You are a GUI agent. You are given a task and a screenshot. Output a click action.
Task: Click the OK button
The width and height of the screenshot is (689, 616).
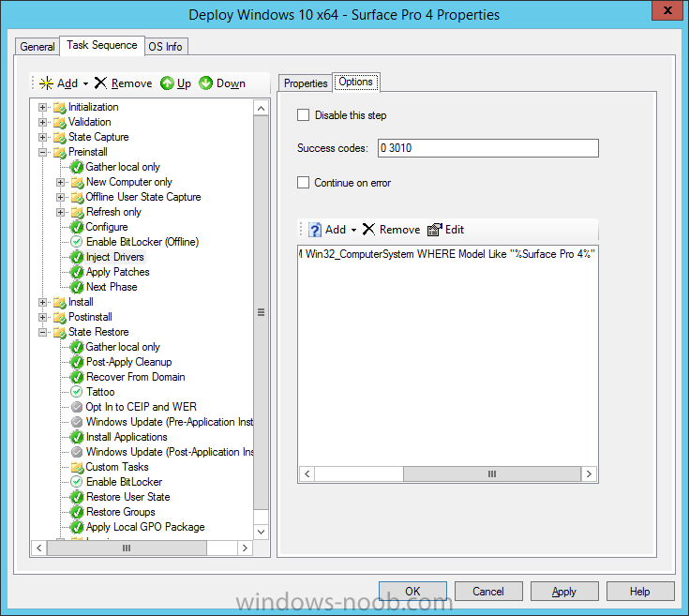coord(412,592)
